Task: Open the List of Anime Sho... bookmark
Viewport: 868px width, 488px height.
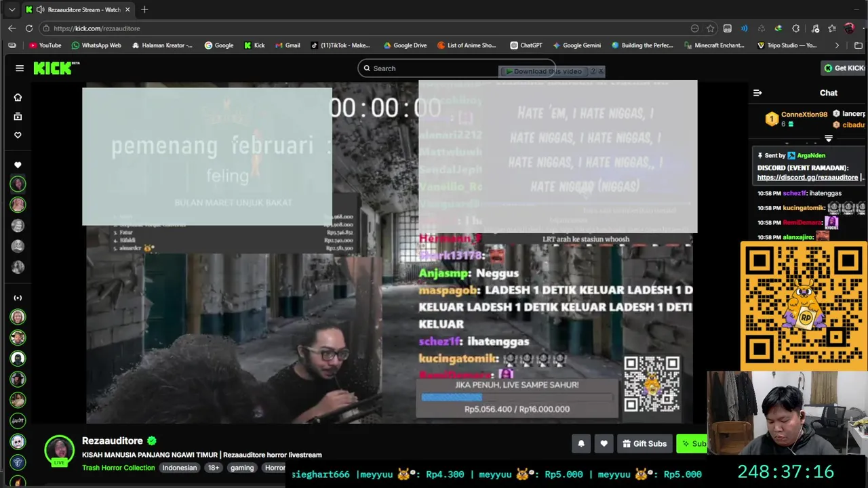Action: point(467,45)
